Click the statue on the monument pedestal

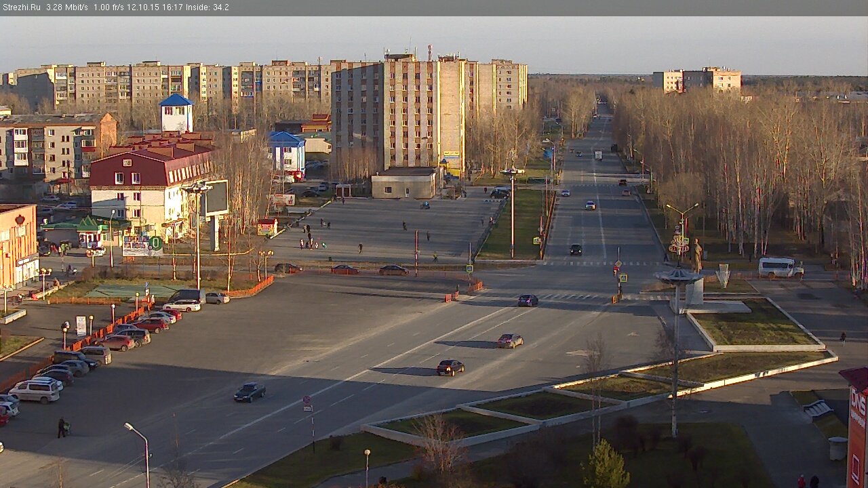click(x=697, y=256)
